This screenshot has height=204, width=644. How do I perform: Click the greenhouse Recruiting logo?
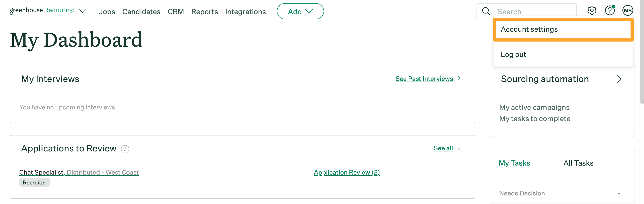coord(42,10)
